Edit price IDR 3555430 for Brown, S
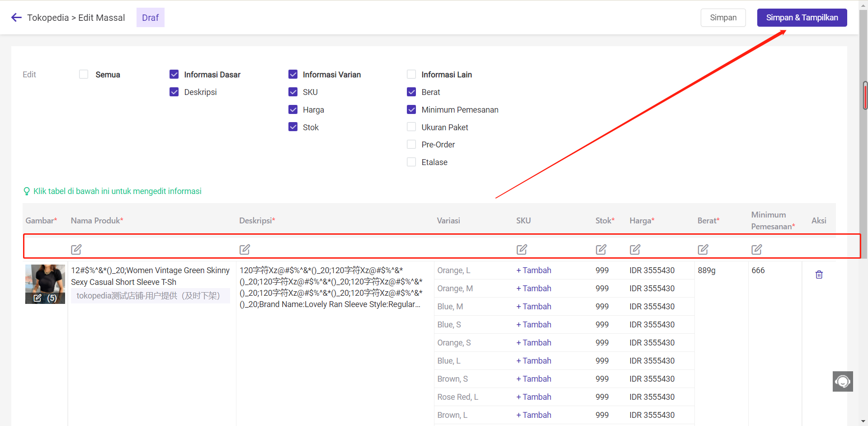The width and height of the screenshot is (868, 426). pyautogui.click(x=652, y=379)
